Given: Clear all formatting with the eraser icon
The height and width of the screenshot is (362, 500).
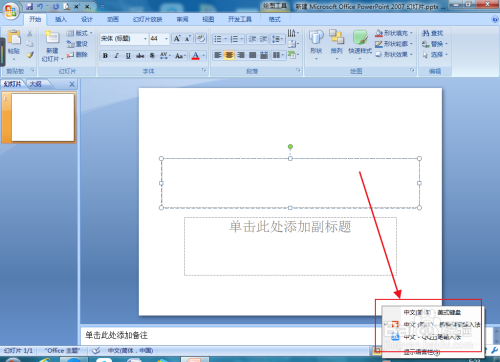Looking at the screenshot, I should point(201,39).
